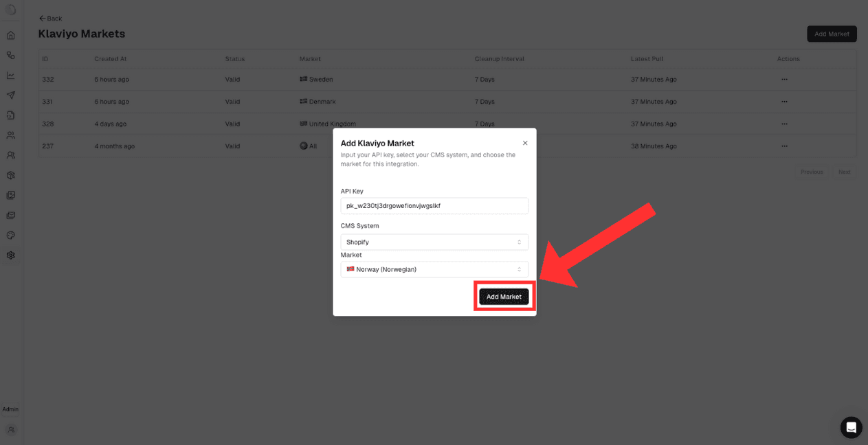This screenshot has width=868, height=445.
Task: Click the '4 days ago' created cell
Action: click(111, 124)
